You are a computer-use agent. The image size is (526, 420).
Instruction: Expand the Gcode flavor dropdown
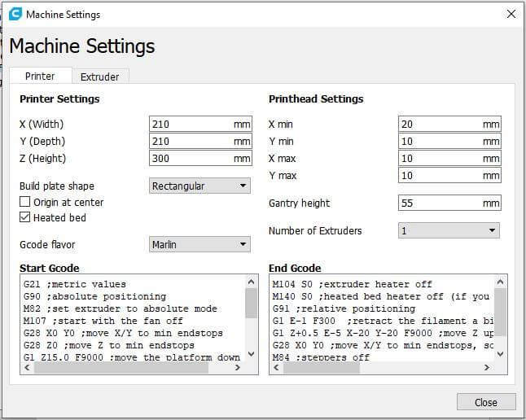[x=200, y=244]
